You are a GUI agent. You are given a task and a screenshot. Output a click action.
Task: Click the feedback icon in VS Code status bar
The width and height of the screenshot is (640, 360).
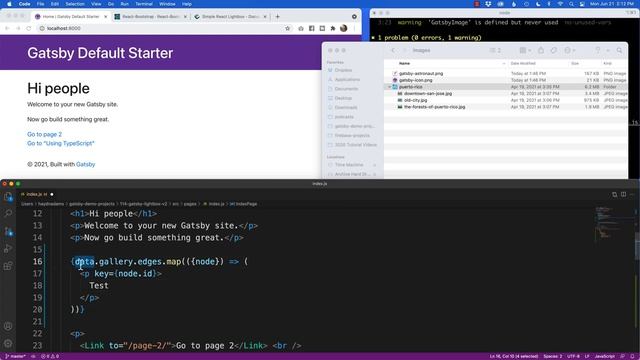tap(623, 356)
